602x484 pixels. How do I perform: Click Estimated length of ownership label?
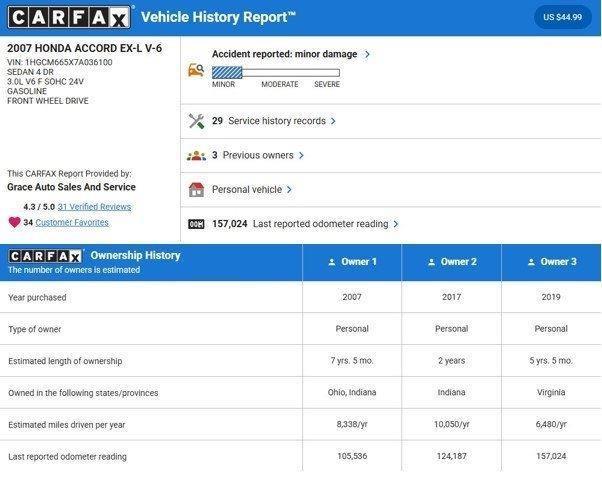pyautogui.click(x=65, y=361)
